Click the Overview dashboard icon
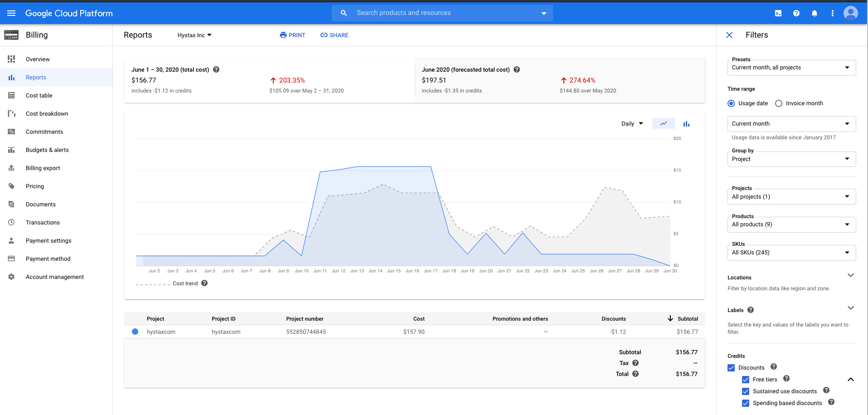Screen dimensions: 868x415 [x=11, y=59]
